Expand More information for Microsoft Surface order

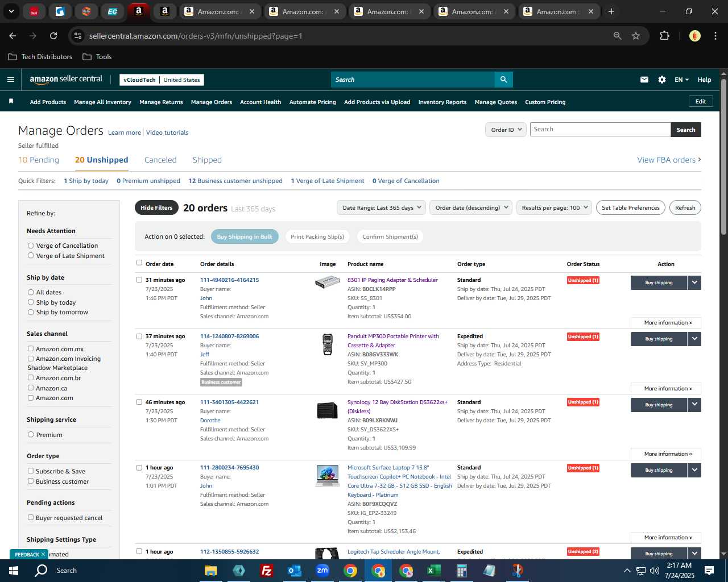666,538
